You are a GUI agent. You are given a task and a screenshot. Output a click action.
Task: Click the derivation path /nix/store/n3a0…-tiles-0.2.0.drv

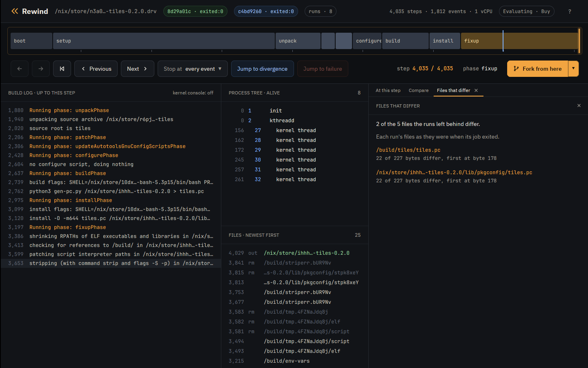click(106, 11)
